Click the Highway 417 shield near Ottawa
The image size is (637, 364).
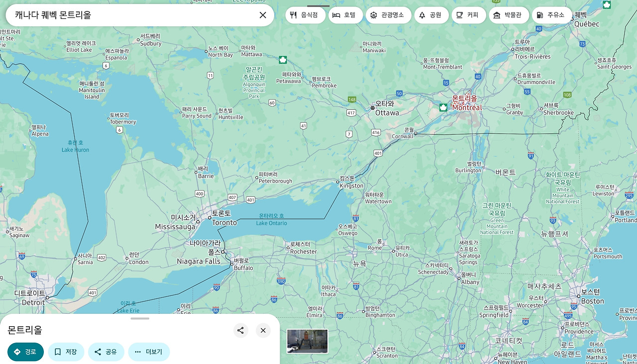351,113
